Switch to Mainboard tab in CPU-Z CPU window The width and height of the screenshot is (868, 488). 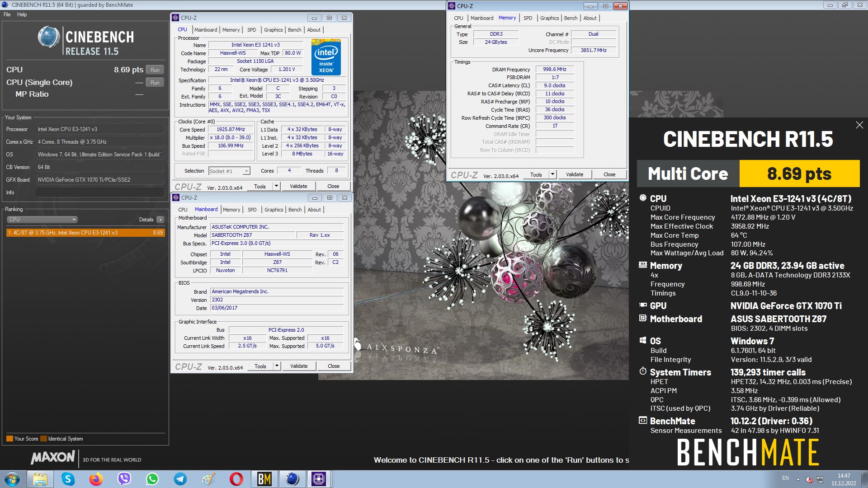click(x=206, y=30)
